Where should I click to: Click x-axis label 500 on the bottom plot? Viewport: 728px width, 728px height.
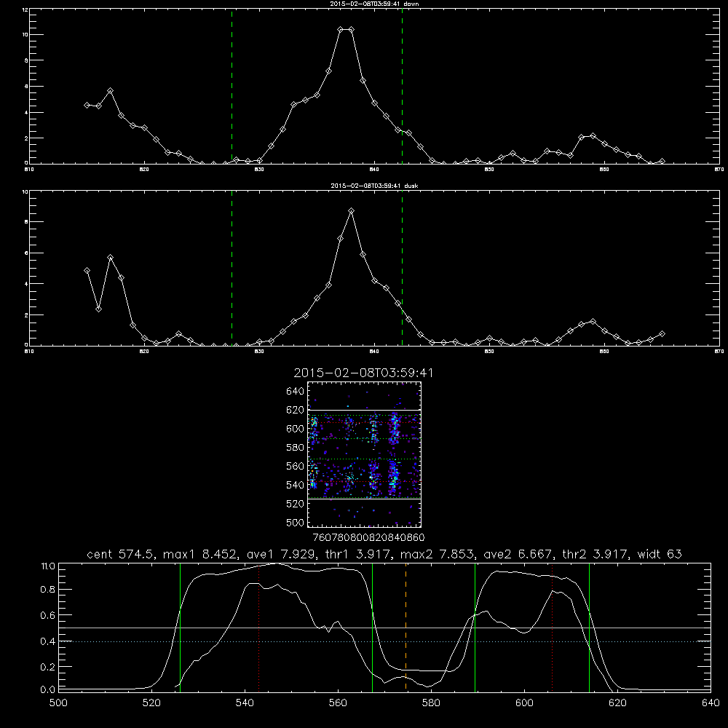tap(58, 703)
